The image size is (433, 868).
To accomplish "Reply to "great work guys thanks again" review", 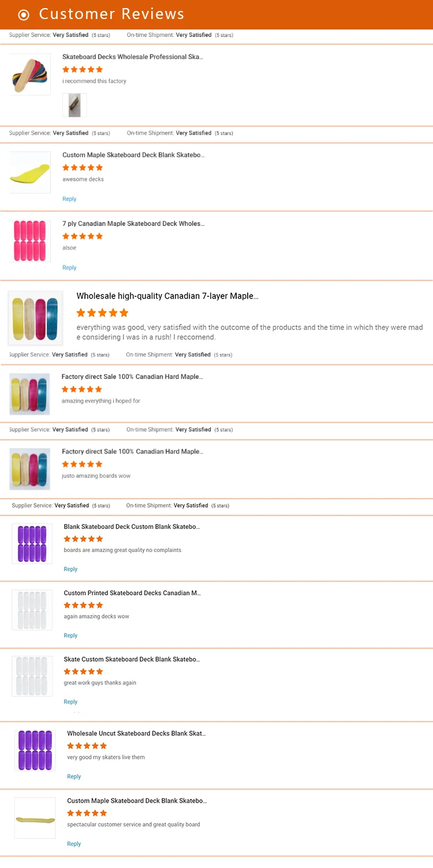I will pos(70,702).
